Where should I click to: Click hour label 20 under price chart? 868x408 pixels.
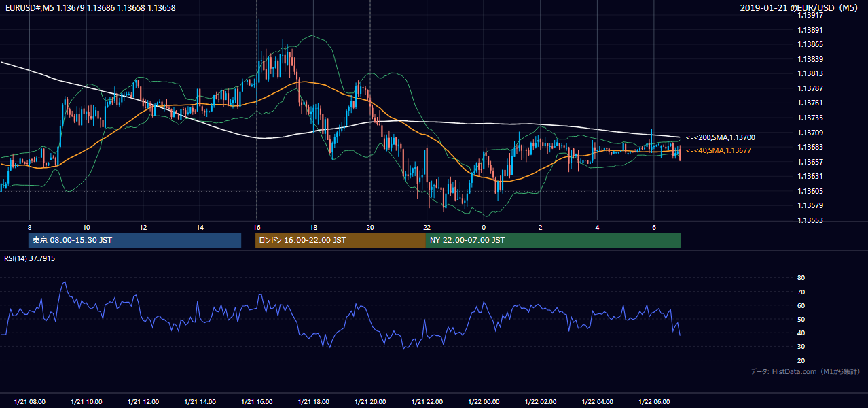point(370,227)
